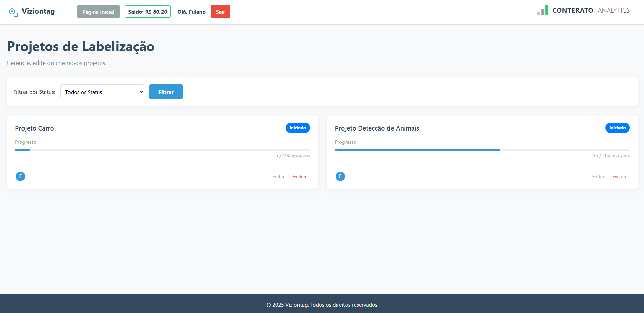Select the Iniciado badge on Projeto Detecção de Animais
The width and height of the screenshot is (644, 313).
tap(617, 128)
